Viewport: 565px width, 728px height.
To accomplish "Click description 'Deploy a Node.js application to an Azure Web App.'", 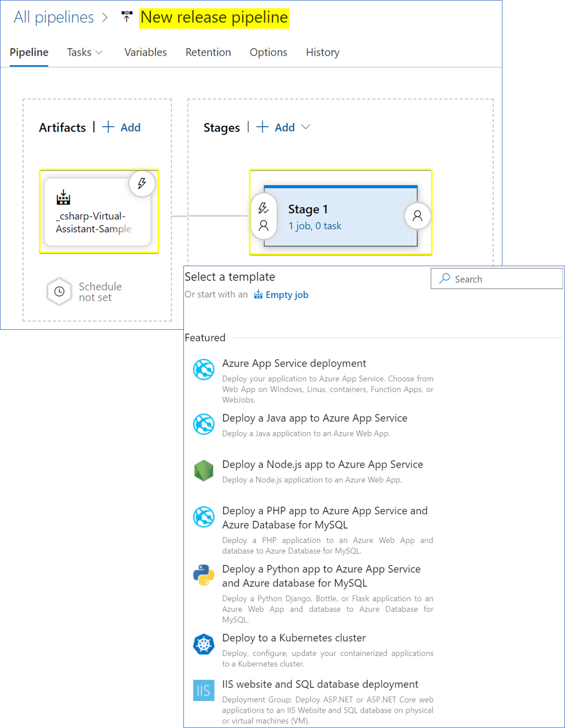I will (x=312, y=480).
